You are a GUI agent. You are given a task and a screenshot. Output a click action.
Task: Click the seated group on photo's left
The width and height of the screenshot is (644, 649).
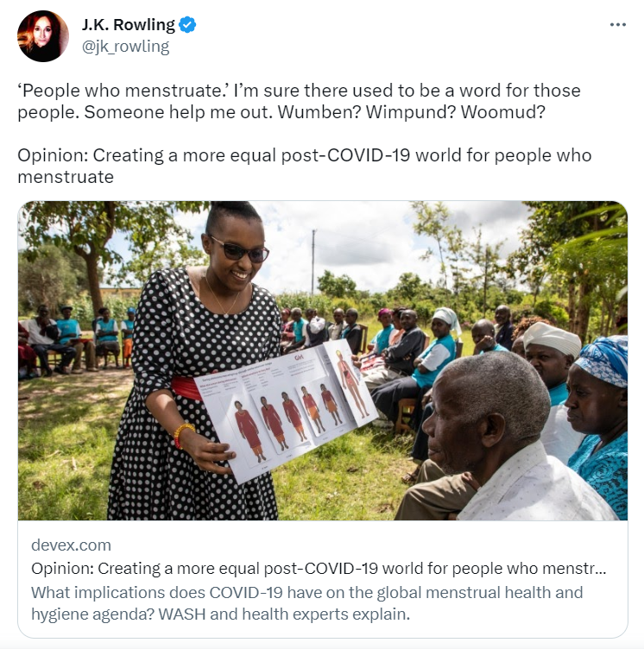pyautogui.click(x=77, y=339)
